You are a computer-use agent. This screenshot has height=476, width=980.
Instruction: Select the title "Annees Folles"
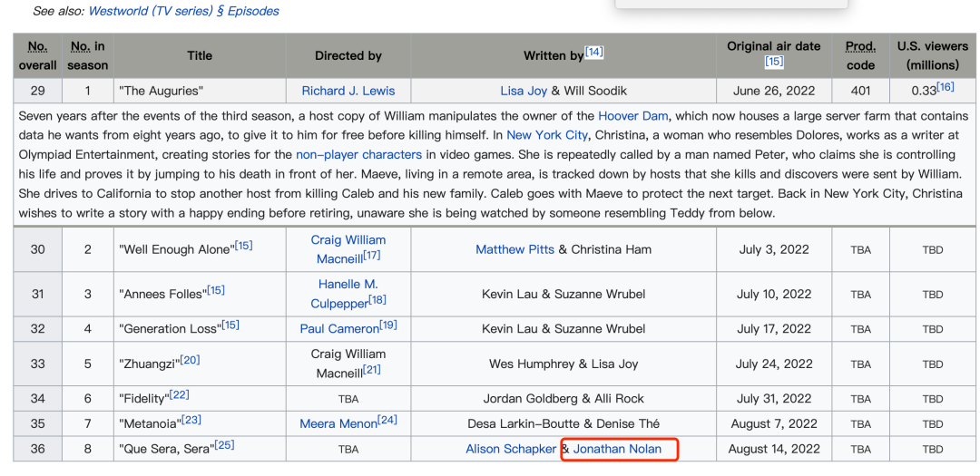pyautogui.click(x=162, y=295)
